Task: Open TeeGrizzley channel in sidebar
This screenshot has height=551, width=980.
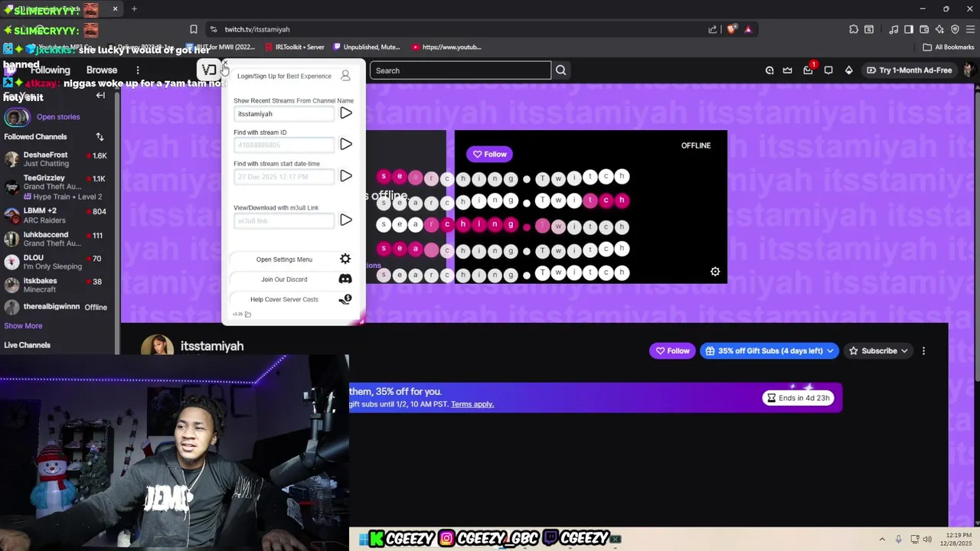Action: pyautogui.click(x=57, y=187)
